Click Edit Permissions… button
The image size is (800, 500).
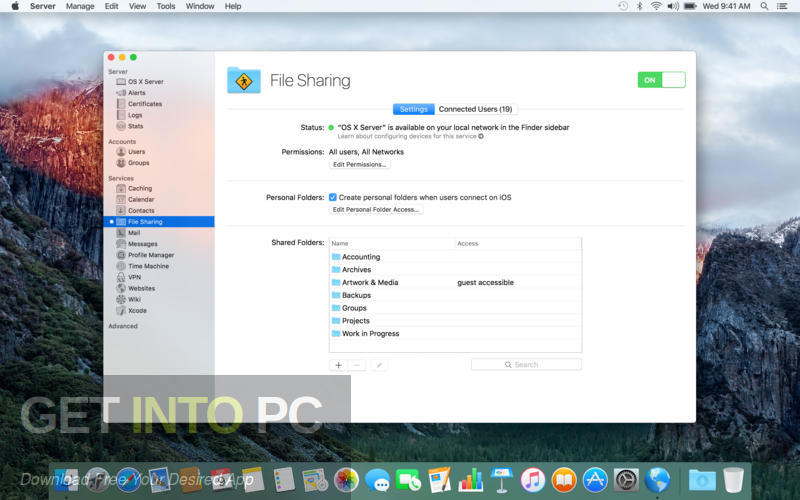360,165
